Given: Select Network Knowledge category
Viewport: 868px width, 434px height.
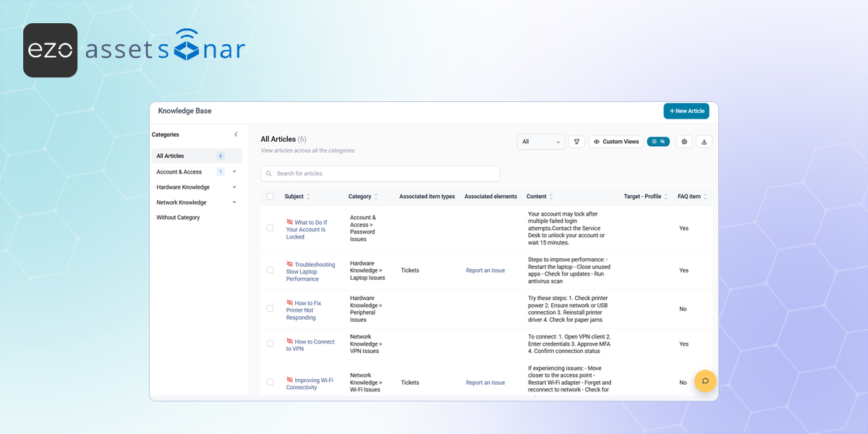Looking at the screenshot, I should click(x=182, y=203).
